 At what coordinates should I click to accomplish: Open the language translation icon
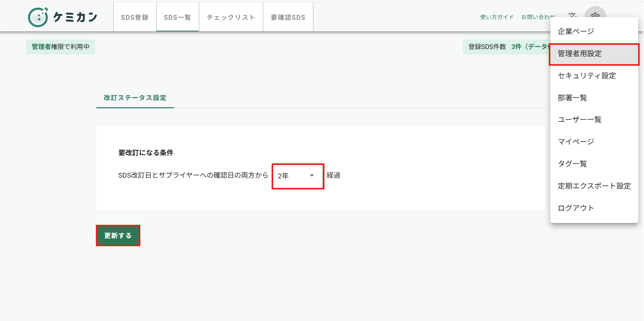click(x=572, y=15)
